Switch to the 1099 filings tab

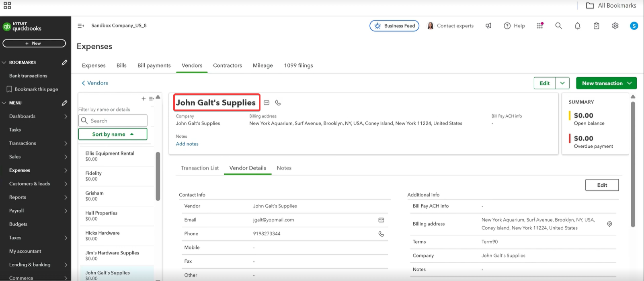[298, 65]
